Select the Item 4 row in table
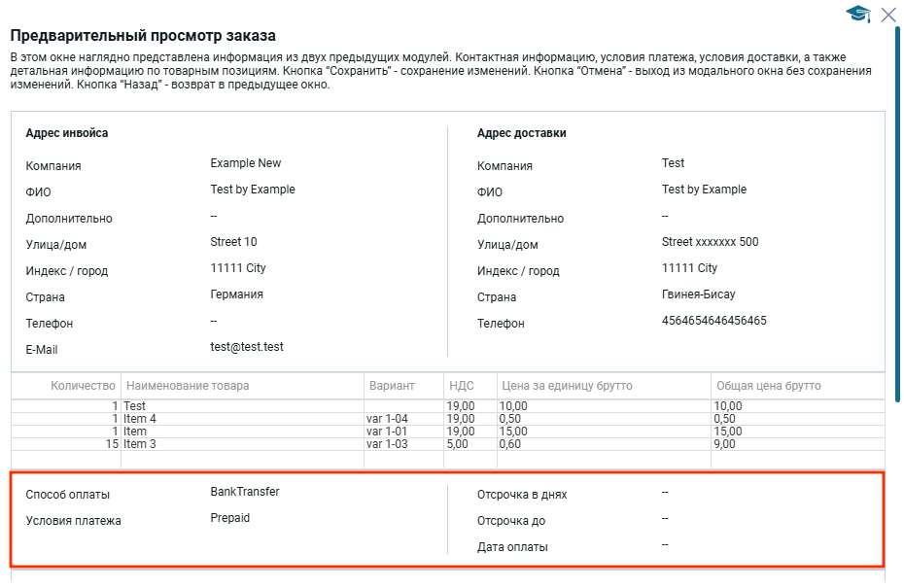Image resolution: width=904 pixels, height=588 pixels. pos(140,419)
